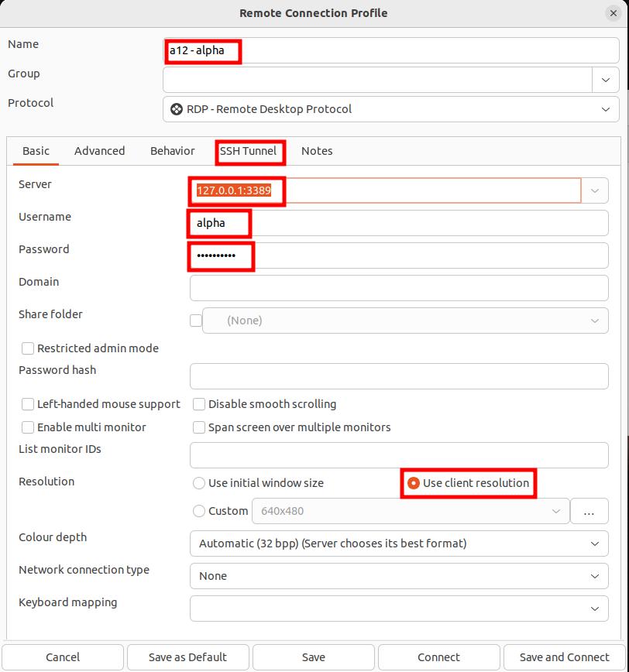The width and height of the screenshot is (629, 672).
Task: Click Save and Connect button
Action: (x=564, y=657)
